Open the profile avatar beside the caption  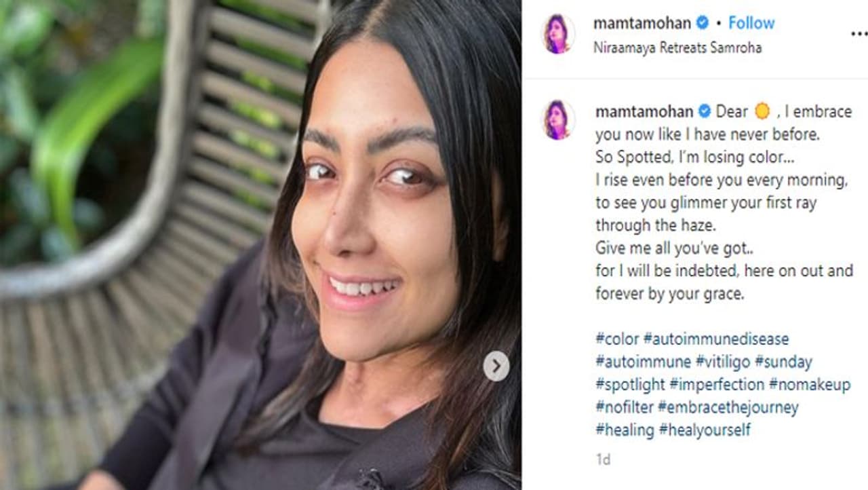[x=559, y=120]
